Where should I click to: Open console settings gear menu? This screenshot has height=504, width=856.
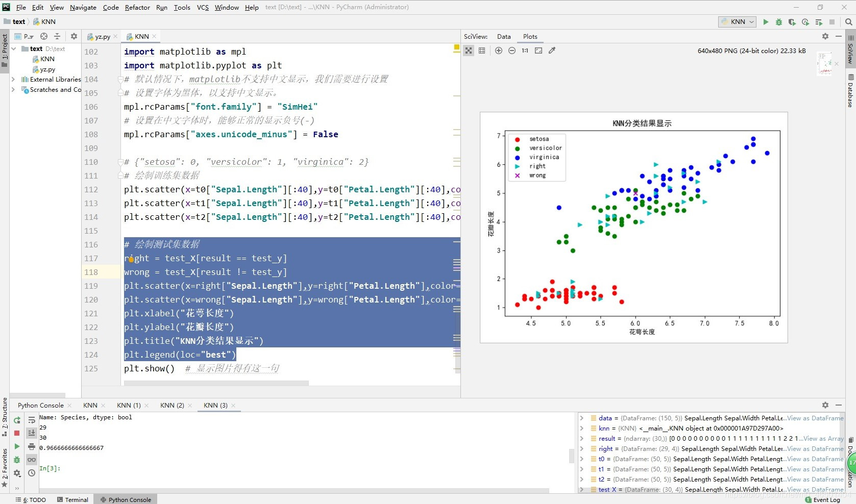tap(17, 473)
